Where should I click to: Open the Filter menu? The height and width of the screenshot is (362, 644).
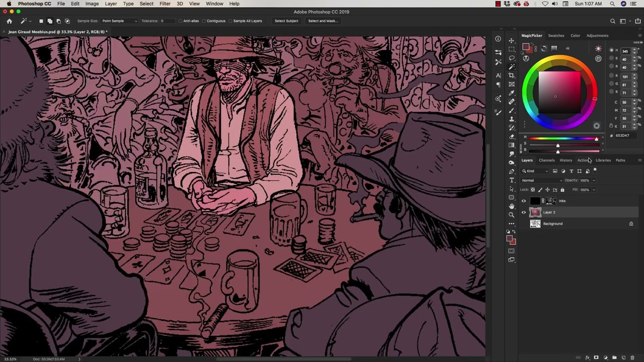pyautogui.click(x=165, y=4)
